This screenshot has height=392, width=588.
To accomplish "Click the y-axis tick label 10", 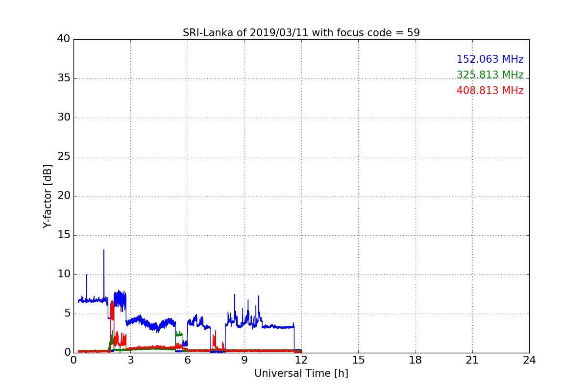I will click(x=64, y=274).
